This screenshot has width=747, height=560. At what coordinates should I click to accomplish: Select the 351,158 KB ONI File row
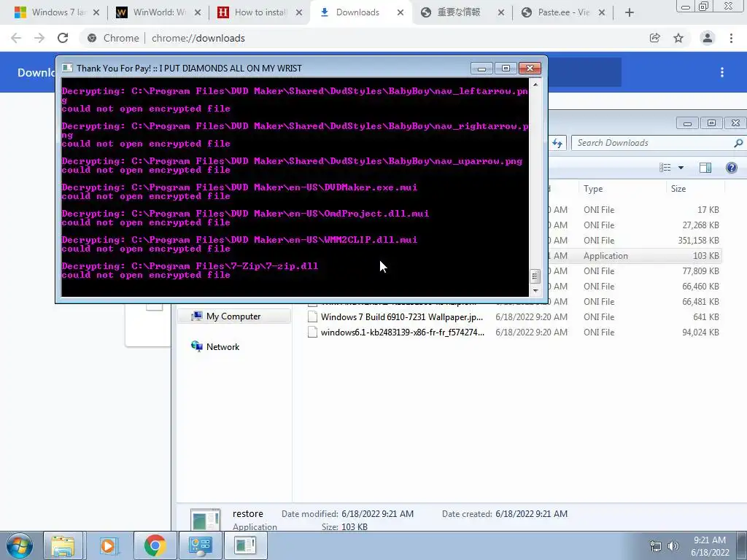coord(635,241)
